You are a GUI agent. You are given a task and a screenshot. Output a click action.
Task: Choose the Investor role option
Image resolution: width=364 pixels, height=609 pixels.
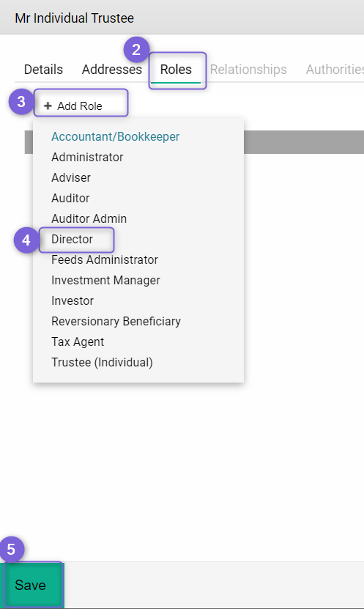coord(73,300)
